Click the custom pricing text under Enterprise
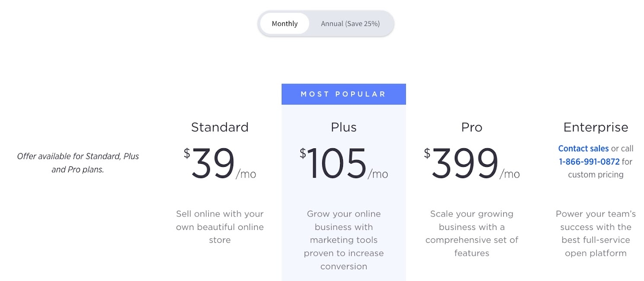The width and height of the screenshot is (644, 281). coord(596,175)
